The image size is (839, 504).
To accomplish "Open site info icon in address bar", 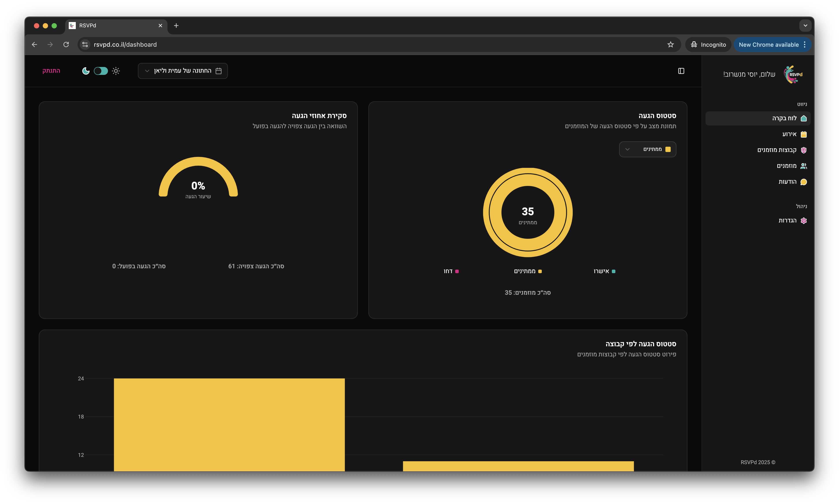I will (85, 44).
